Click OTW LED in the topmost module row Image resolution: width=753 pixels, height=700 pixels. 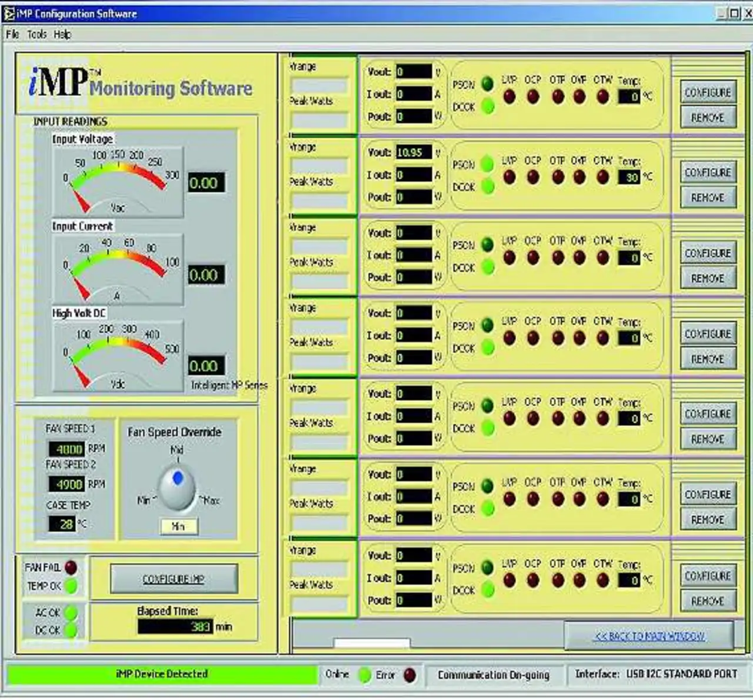point(602,96)
